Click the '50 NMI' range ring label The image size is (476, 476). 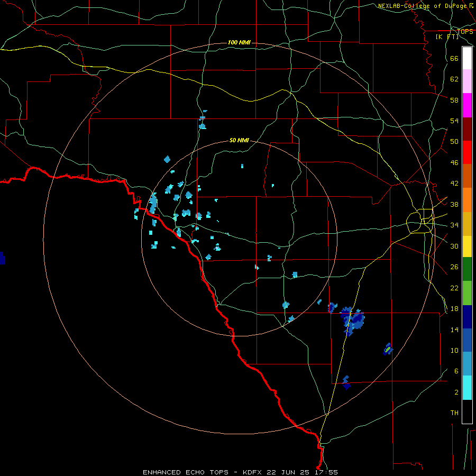click(x=239, y=140)
